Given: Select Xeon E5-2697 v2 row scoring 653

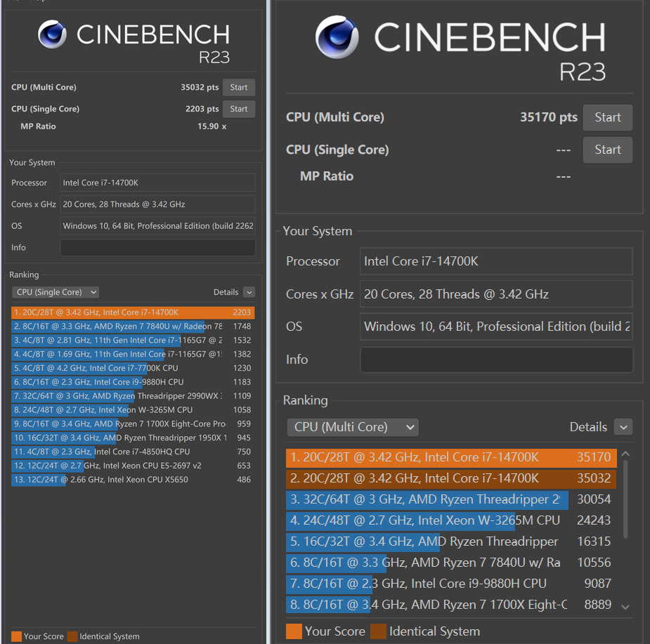Looking at the screenshot, I should pos(133,466).
